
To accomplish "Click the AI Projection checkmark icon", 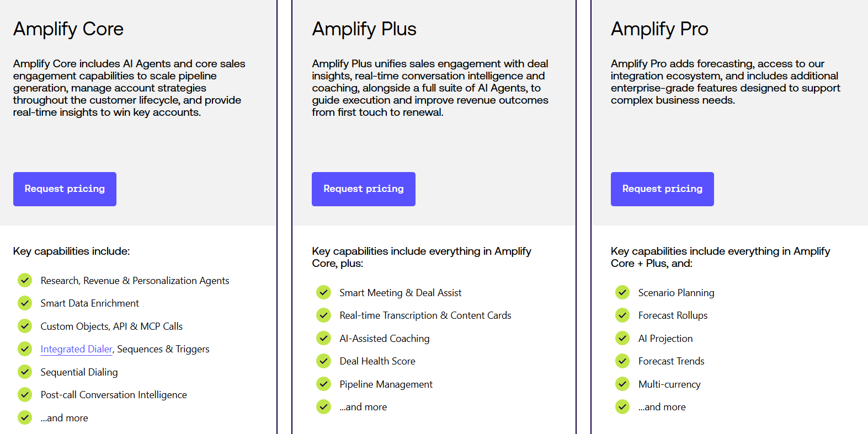I will (x=622, y=338).
